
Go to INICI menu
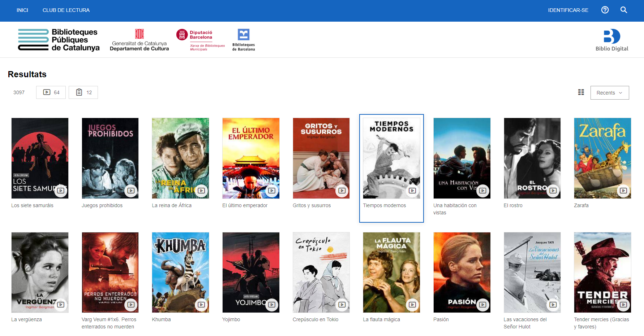coord(22,10)
